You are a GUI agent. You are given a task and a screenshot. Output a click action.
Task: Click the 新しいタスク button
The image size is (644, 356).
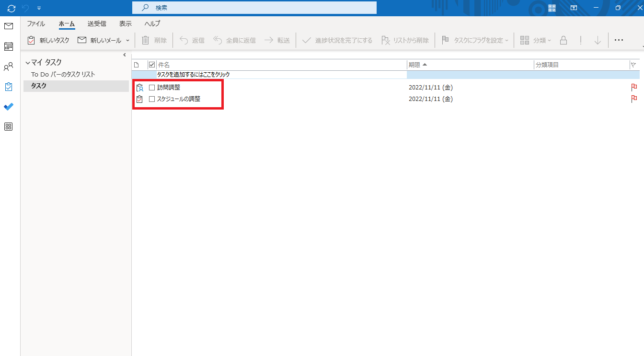(x=48, y=40)
